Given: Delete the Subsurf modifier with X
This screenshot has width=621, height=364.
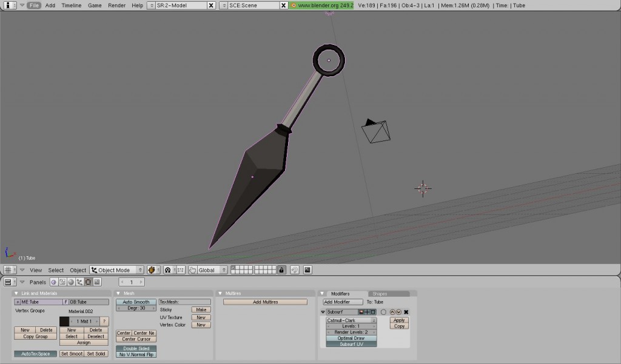Looking at the screenshot, I should 406,312.
